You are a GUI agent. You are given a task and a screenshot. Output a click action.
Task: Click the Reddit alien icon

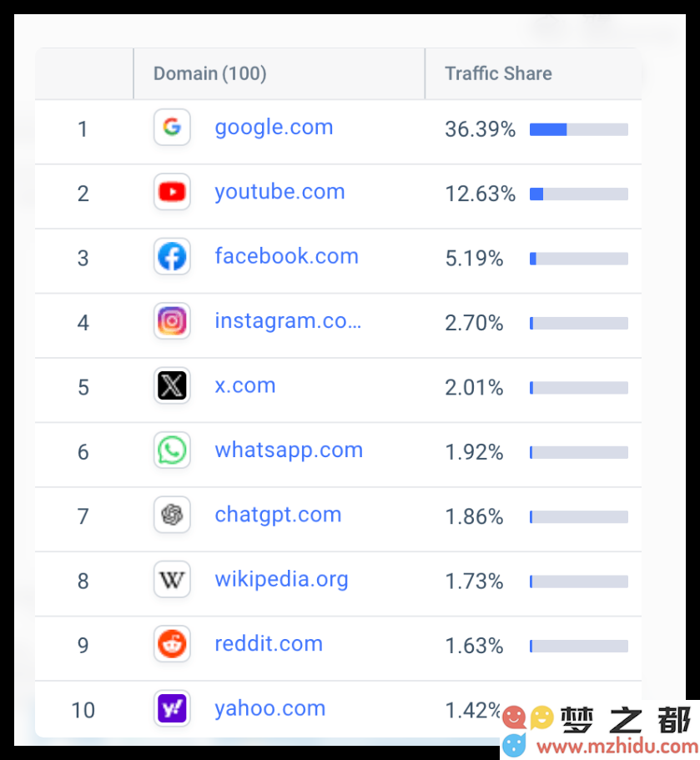(x=172, y=644)
